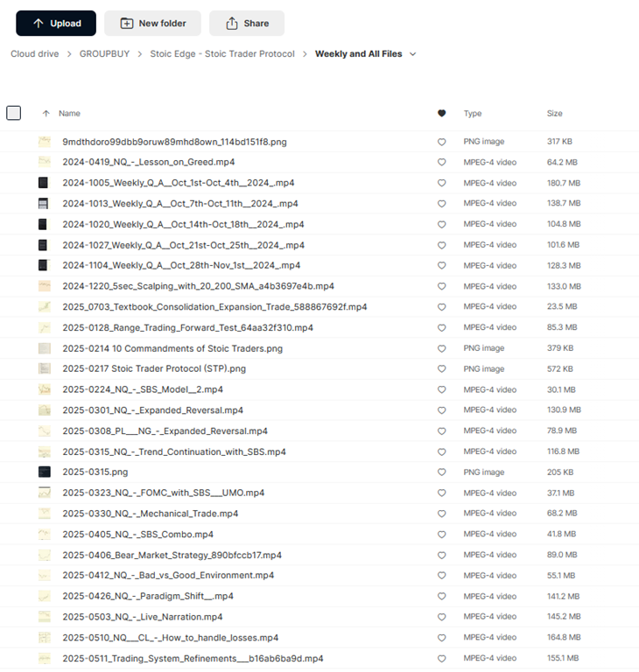This screenshot has width=639, height=672.
Task: Click the Upload button
Action: coord(56,24)
